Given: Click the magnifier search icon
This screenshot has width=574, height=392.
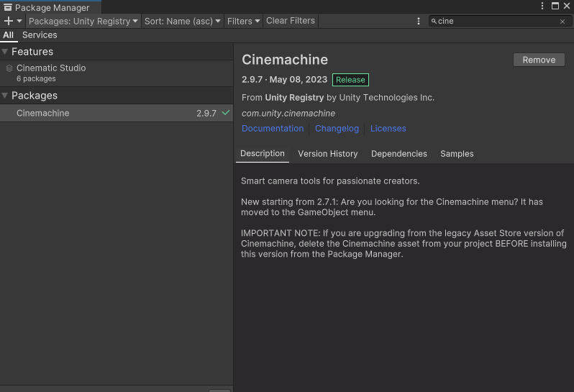Looking at the screenshot, I should click(434, 22).
